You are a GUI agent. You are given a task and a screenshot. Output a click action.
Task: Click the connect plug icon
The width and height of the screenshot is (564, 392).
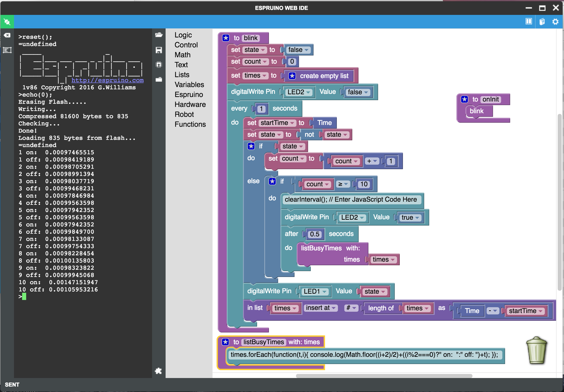tap(7, 22)
